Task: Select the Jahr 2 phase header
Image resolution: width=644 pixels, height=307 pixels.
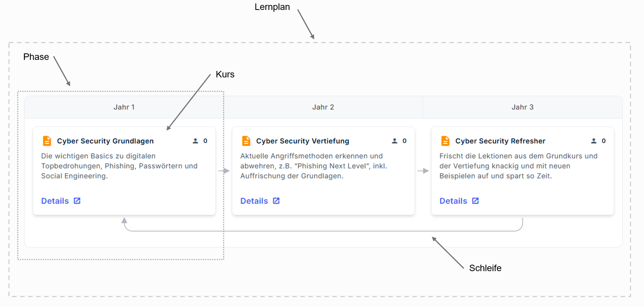Action: pyautogui.click(x=323, y=107)
